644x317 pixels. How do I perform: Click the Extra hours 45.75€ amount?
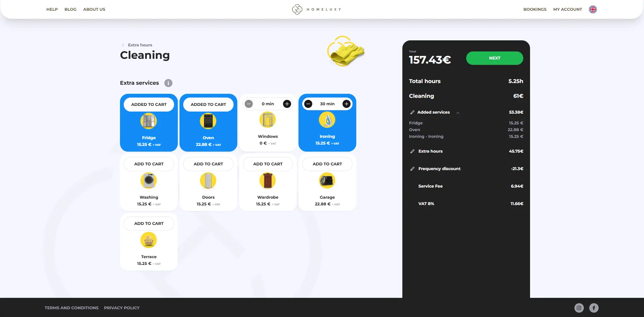coord(516,151)
